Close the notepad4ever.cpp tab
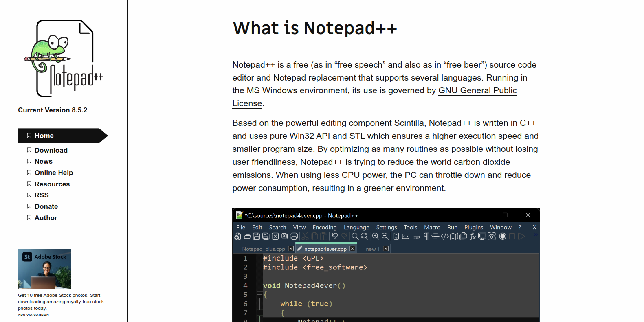The height and width of the screenshot is (322, 644). 352,248
